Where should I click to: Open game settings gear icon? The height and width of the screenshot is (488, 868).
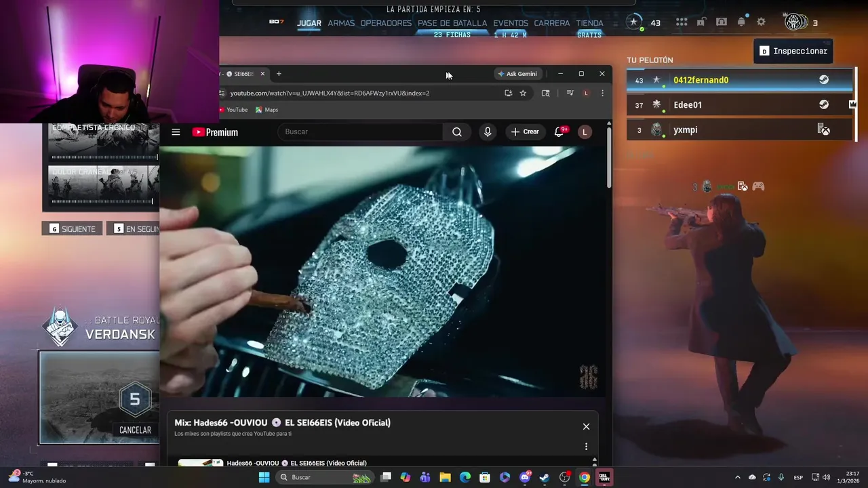pyautogui.click(x=761, y=22)
